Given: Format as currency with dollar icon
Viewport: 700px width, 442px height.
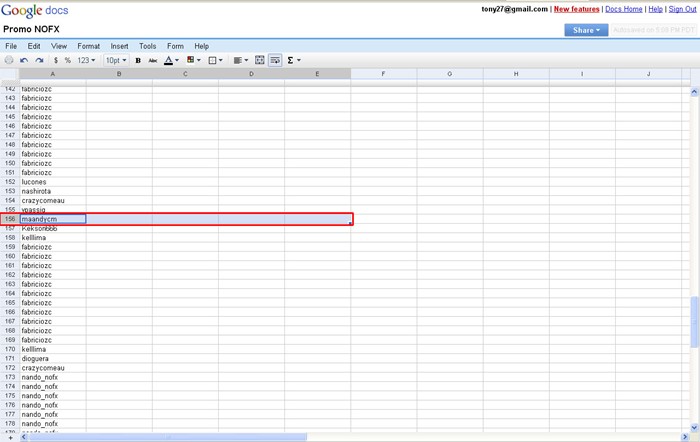Looking at the screenshot, I should 56,60.
